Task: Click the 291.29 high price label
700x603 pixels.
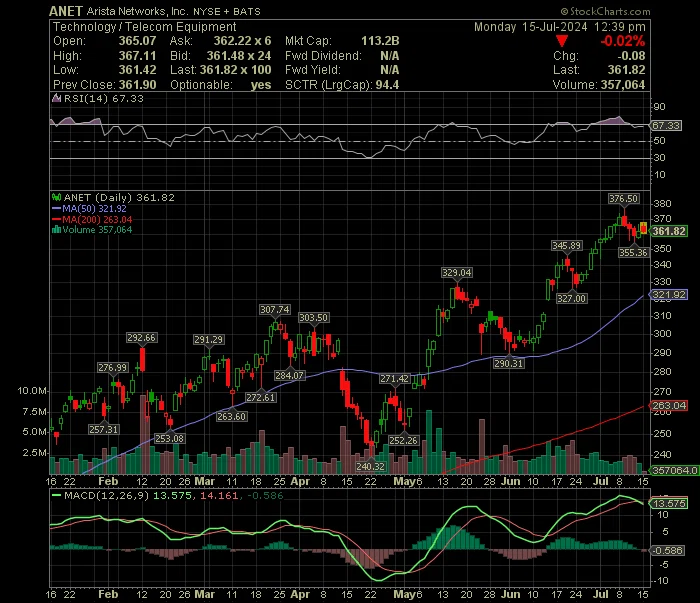Action: click(x=208, y=340)
